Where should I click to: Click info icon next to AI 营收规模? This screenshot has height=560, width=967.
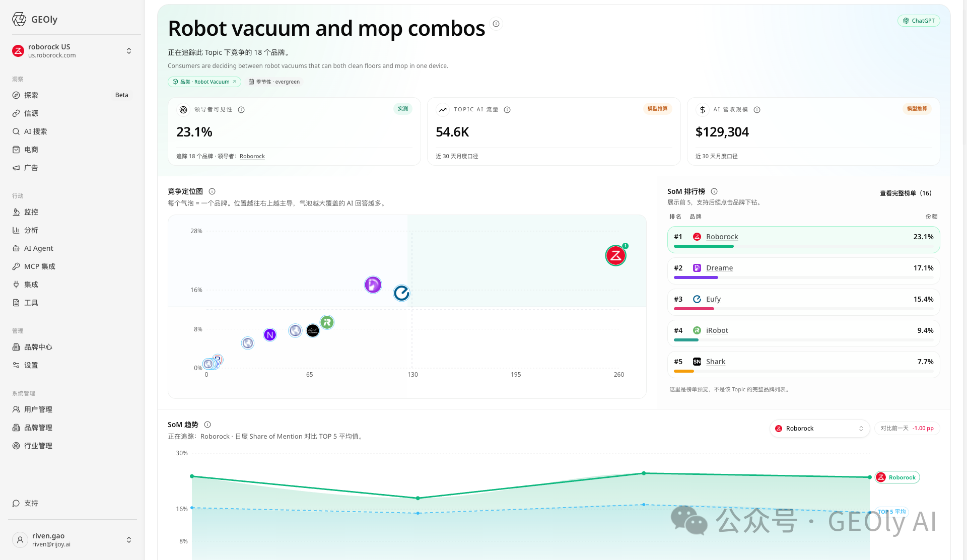click(x=757, y=110)
